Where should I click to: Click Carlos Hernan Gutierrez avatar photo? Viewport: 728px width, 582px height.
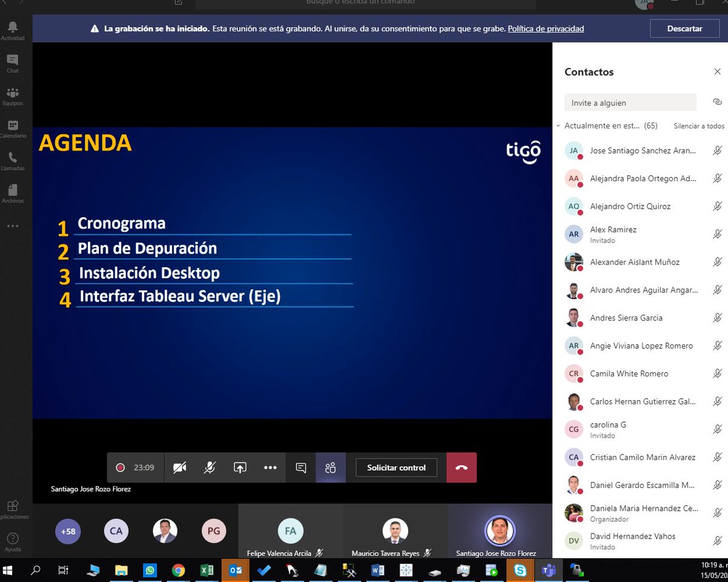click(x=574, y=401)
